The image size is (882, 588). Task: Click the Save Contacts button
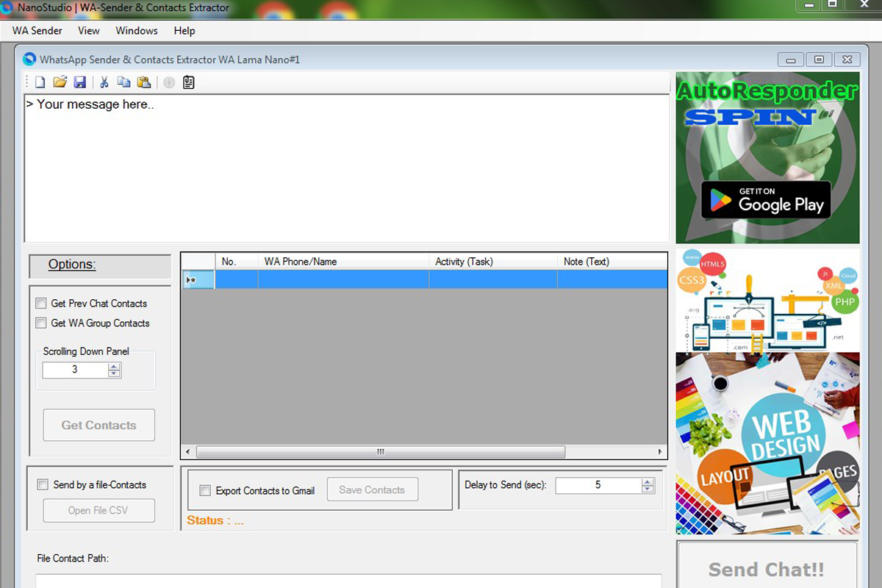pyautogui.click(x=372, y=490)
